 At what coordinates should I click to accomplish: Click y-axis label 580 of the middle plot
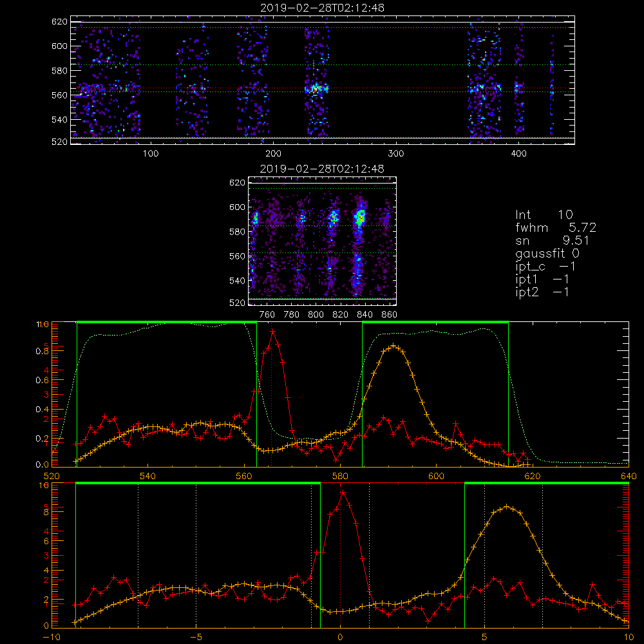coord(237,232)
